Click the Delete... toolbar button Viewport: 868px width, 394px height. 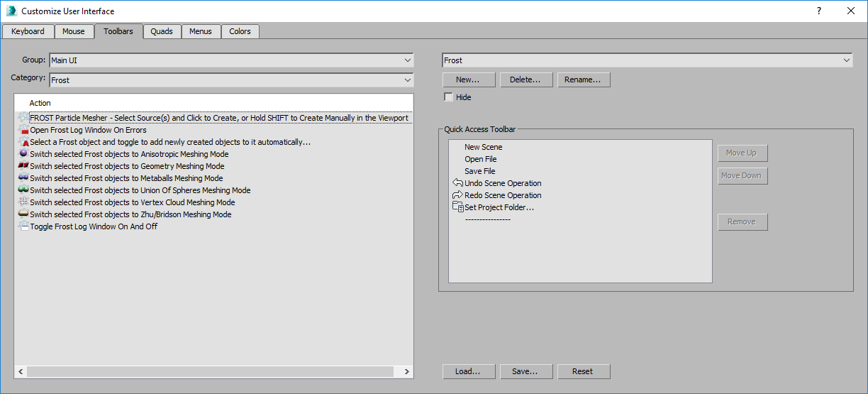click(525, 80)
